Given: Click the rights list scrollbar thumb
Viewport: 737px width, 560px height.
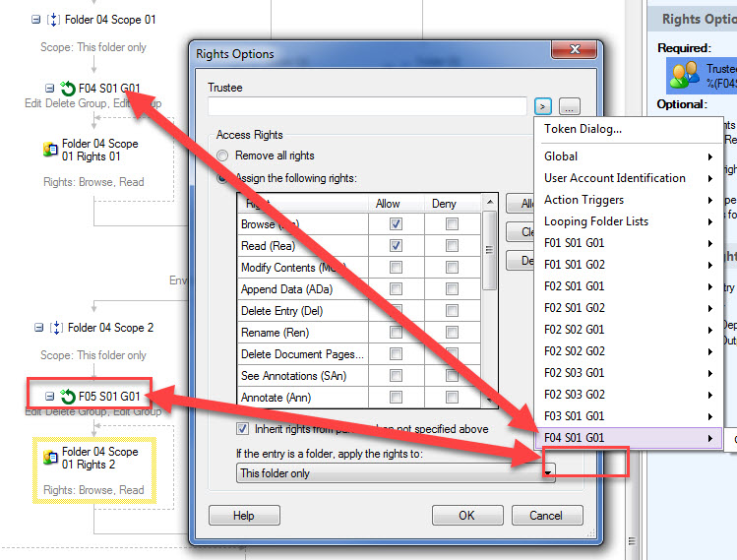Looking at the screenshot, I should point(490,250).
